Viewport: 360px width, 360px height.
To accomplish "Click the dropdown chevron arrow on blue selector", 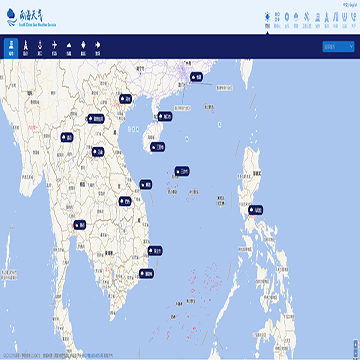I will pyautogui.click(x=351, y=47).
